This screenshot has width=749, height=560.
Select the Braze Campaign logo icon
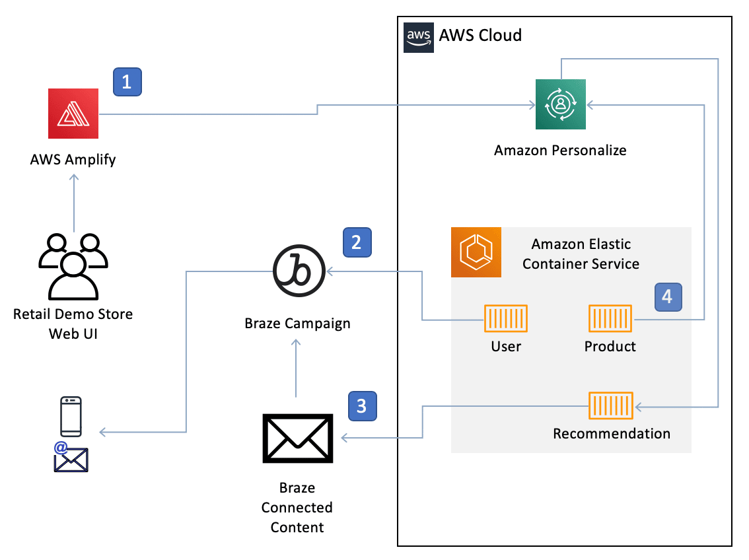tap(298, 271)
